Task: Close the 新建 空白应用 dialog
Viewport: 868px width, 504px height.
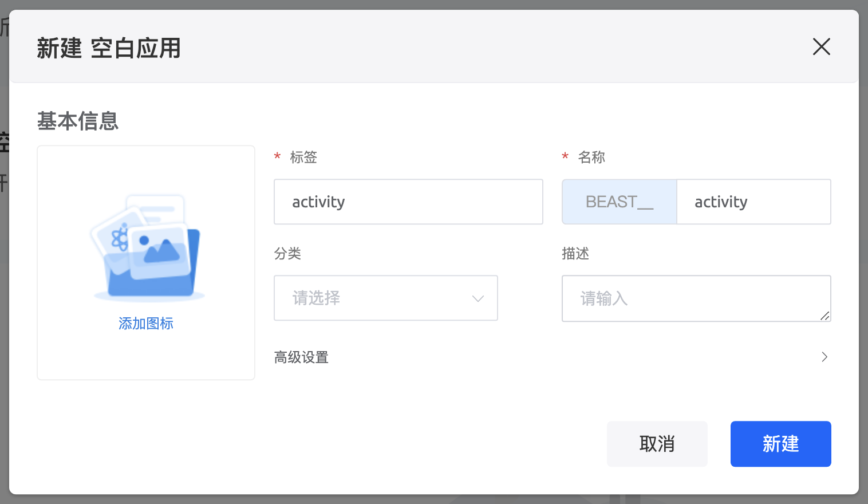Action: 821,47
